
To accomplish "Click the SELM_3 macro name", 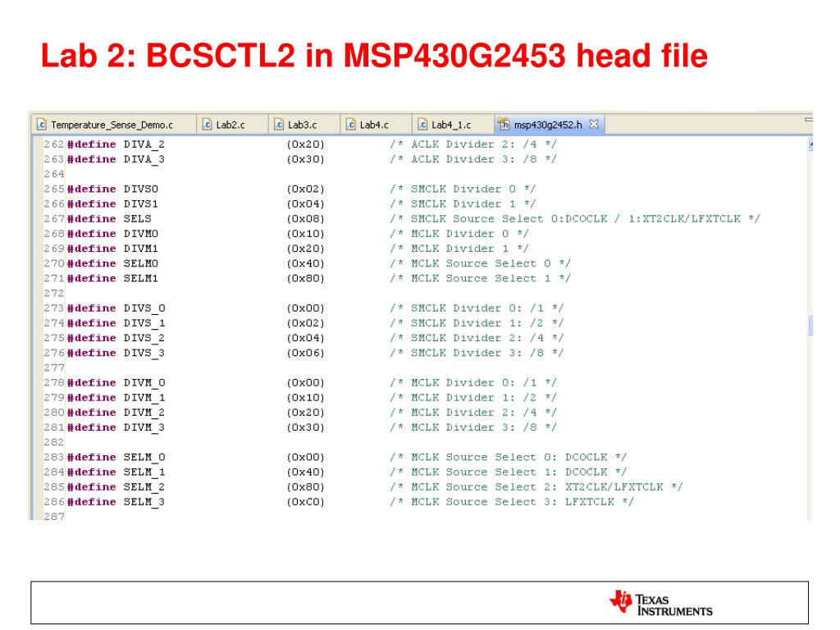I will pos(144,503).
